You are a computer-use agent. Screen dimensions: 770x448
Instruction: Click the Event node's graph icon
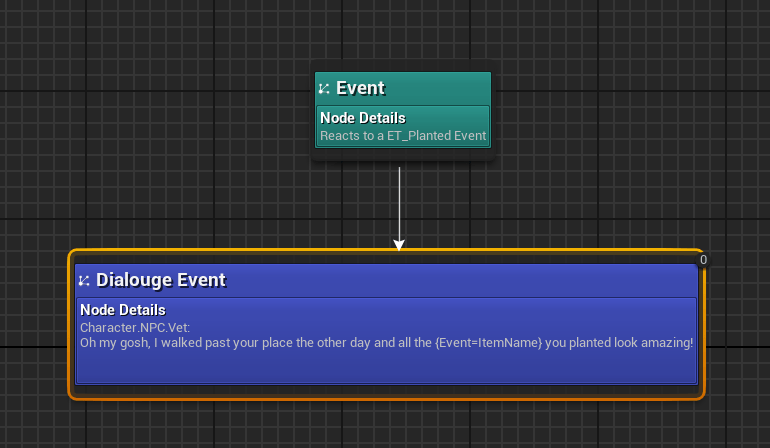pos(324,89)
